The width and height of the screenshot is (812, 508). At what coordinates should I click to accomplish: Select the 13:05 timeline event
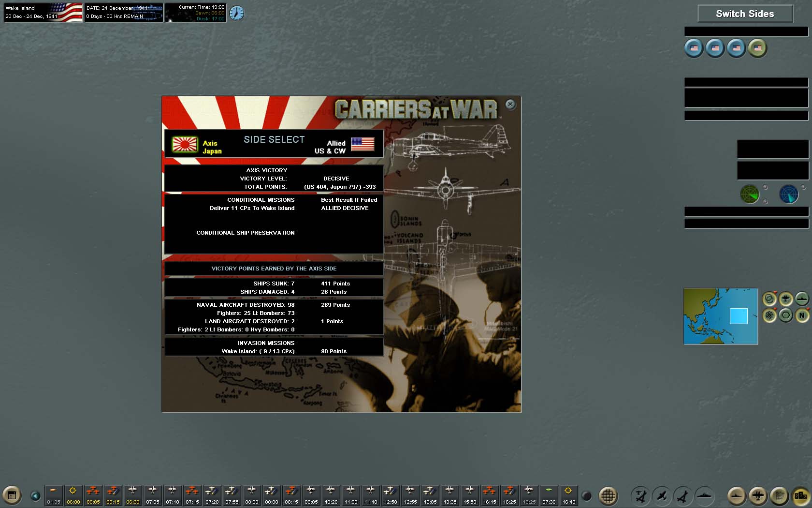pos(430,495)
